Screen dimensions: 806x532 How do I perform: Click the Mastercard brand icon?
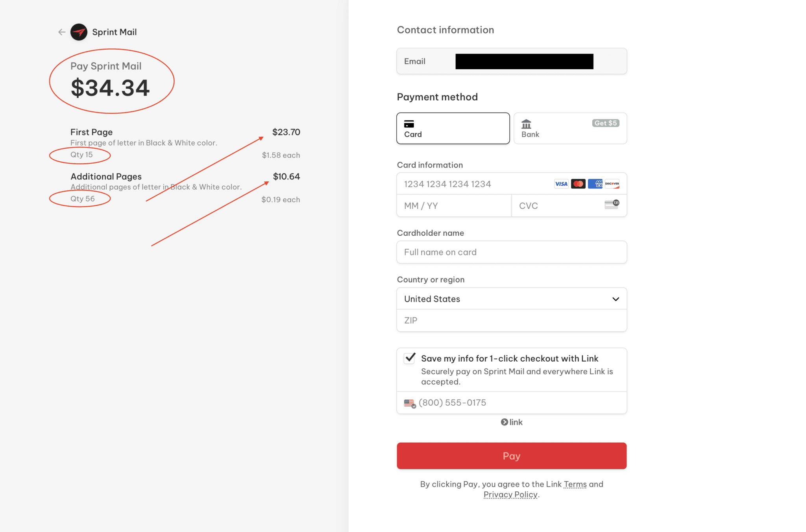(x=578, y=184)
